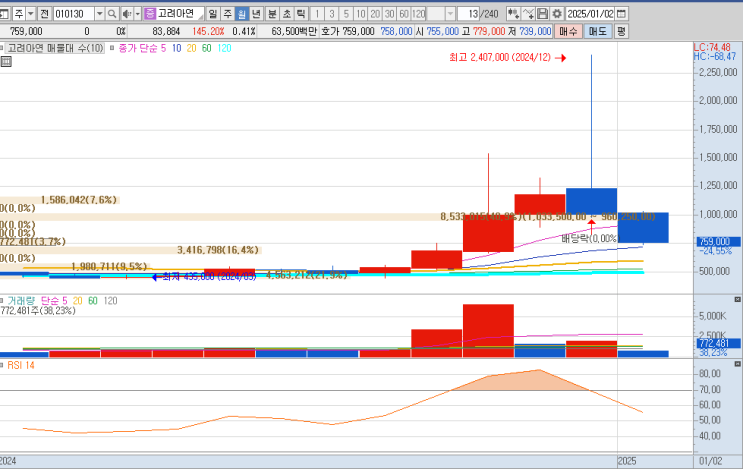Click the stock code input field 010130

[x=74, y=14]
